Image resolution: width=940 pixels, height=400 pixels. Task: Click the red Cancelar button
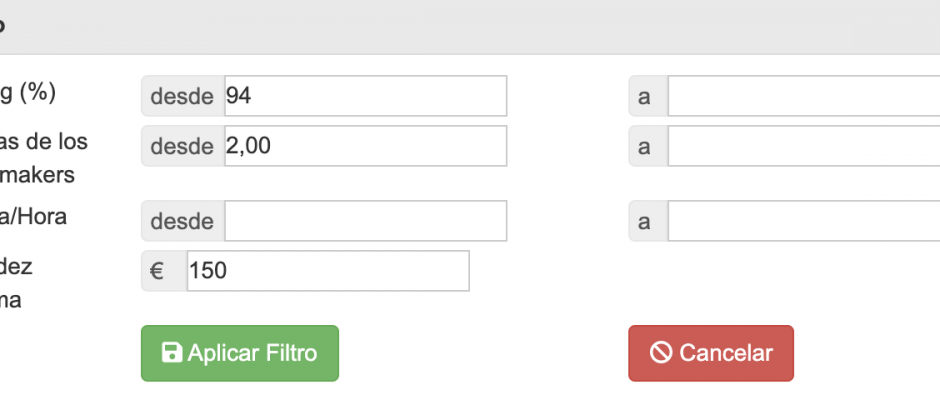pos(711,353)
